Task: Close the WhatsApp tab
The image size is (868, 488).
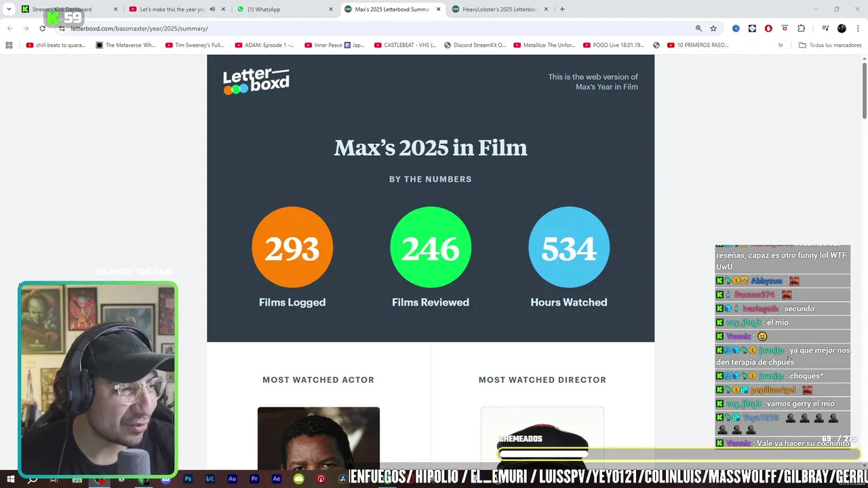Action: (331, 9)
